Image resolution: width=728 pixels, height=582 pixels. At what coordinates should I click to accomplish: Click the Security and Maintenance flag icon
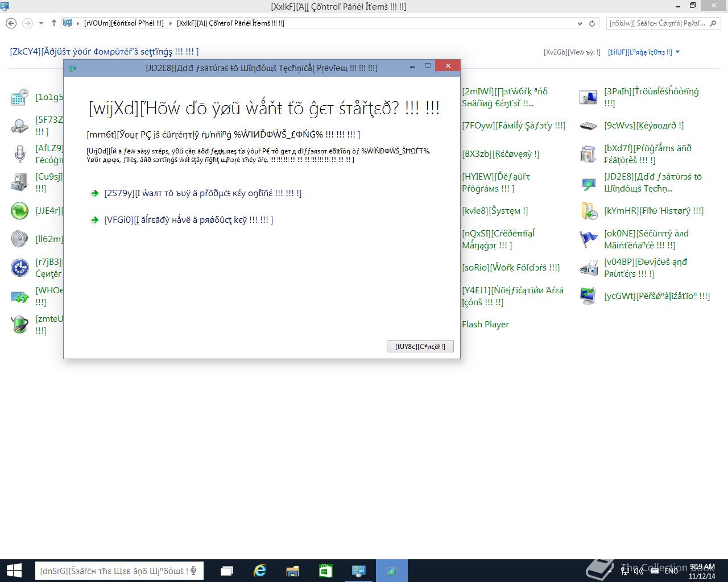click(589, 239)
